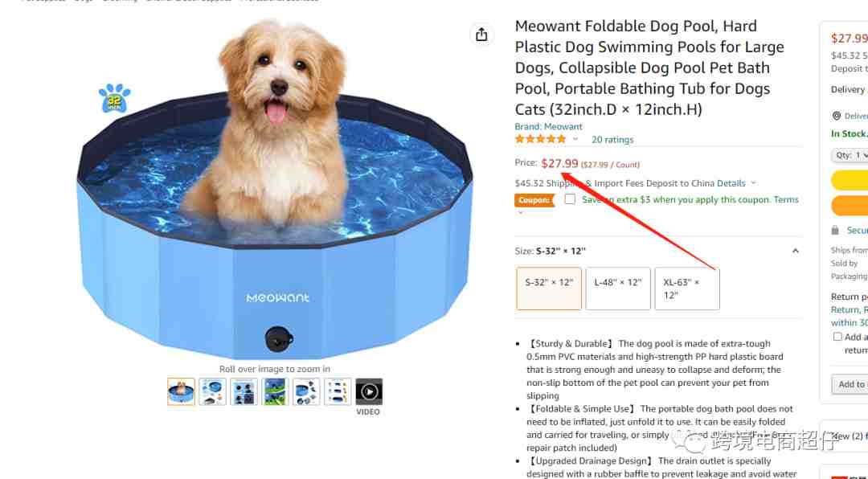Choose the L-48" × 12" size
Viewport: 868px width, 479px height.
click(618, 289)
